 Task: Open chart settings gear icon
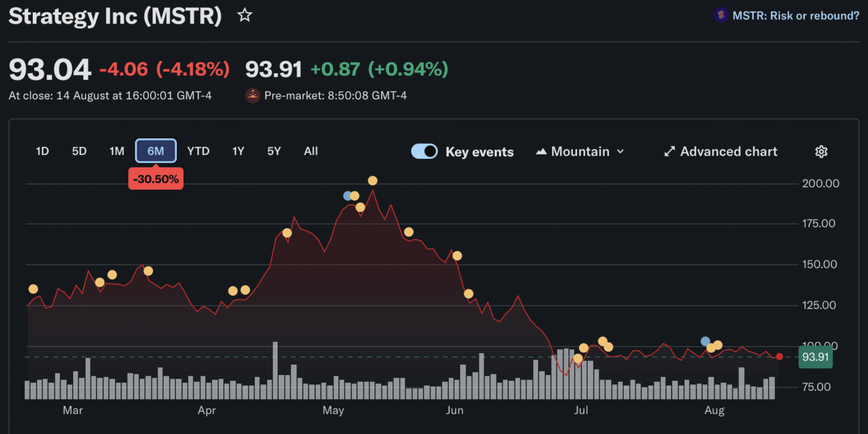[821, 151]
